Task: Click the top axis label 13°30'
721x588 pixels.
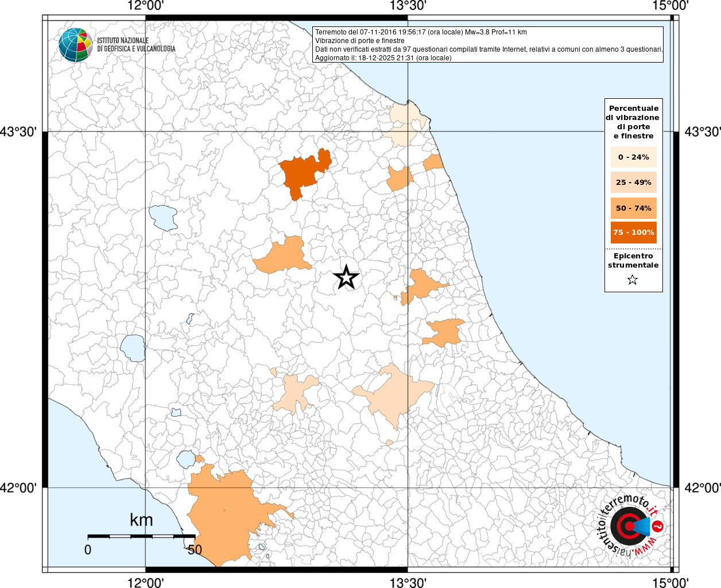Action: (408, 6)
